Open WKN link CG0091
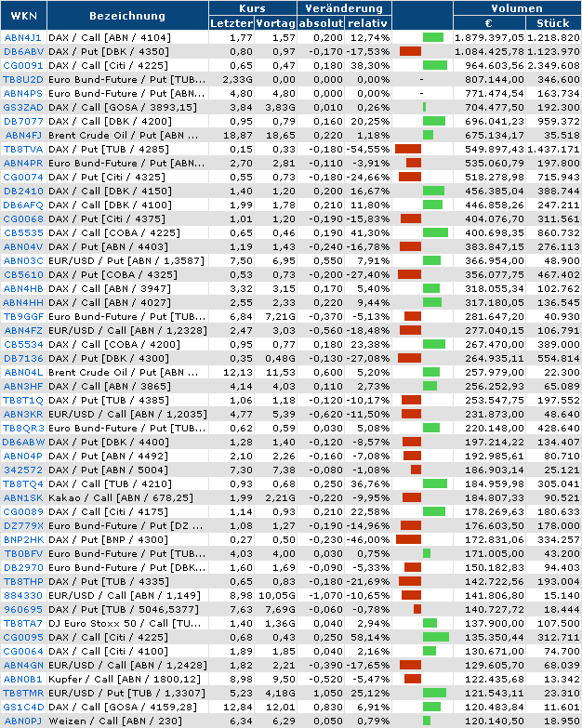 (23, 65)
